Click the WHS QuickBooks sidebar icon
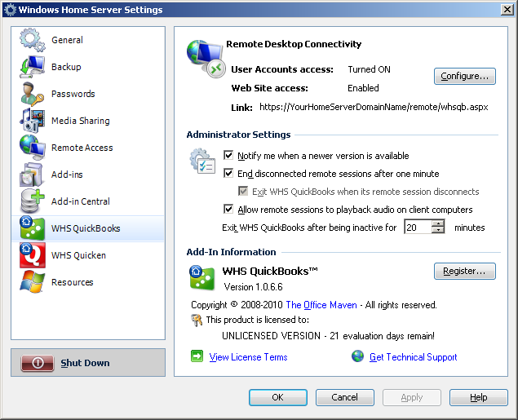 [x=32, y=228]
